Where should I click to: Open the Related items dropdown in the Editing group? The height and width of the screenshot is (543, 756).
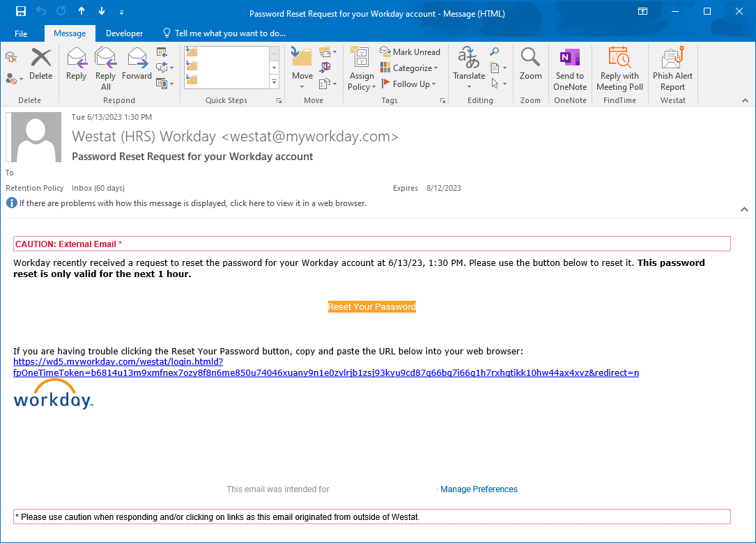(498, 68)
